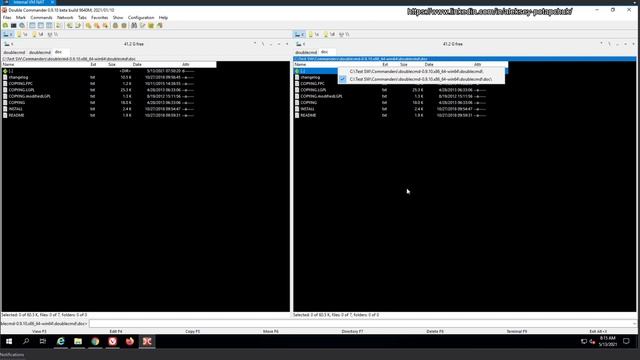
Task: Select 'README' file in left panel
Action: pos(16,115)
